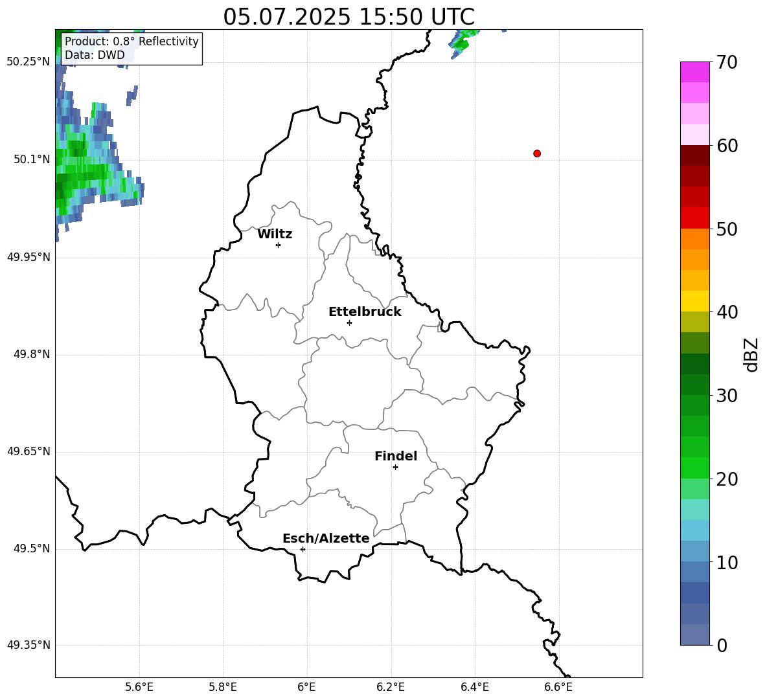Click the 50 tick label on colorbar
The width and height of the screenshot is (767, 700).
(x=727, y=229)
